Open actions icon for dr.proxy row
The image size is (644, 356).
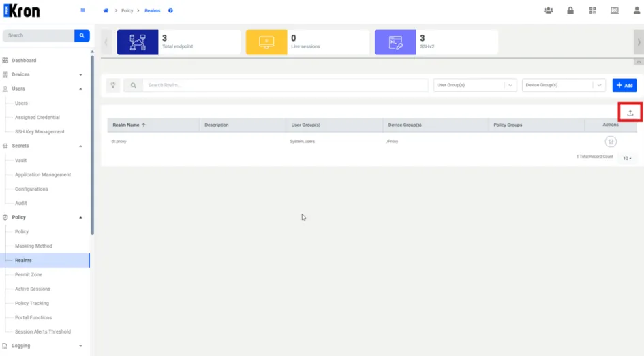(x=611, y=142)
